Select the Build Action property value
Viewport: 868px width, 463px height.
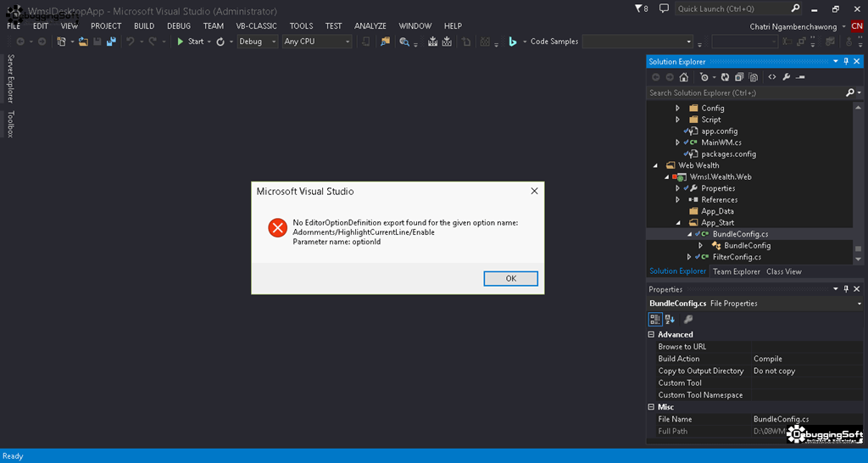pos(805,359)
